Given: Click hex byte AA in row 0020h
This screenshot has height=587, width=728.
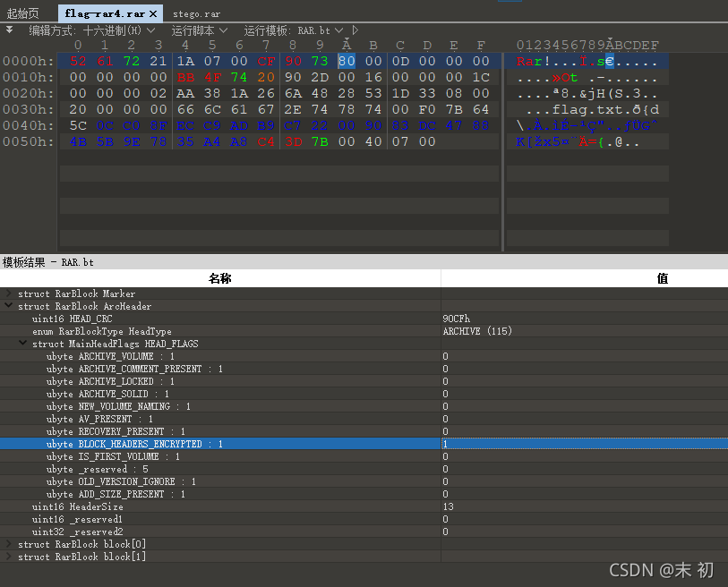Looking at the screenshot, I should [185, 94].
